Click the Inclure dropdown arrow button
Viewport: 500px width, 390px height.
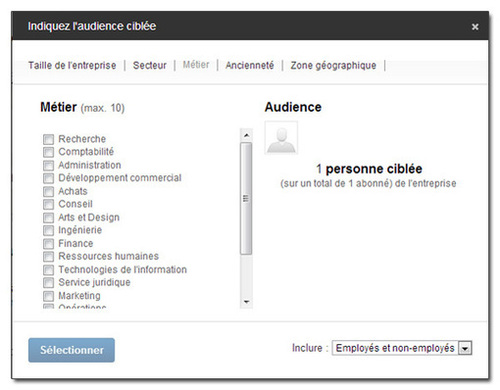(x=465, y=348)
